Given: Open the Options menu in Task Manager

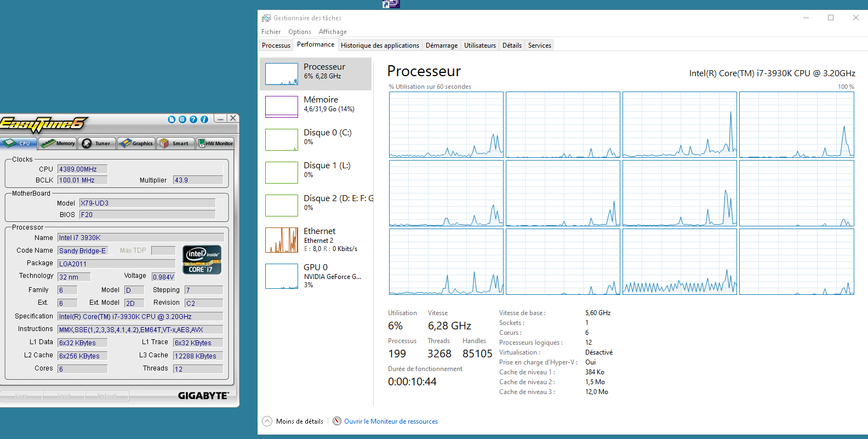Looking at the screenshot, I should click(300, 32).
